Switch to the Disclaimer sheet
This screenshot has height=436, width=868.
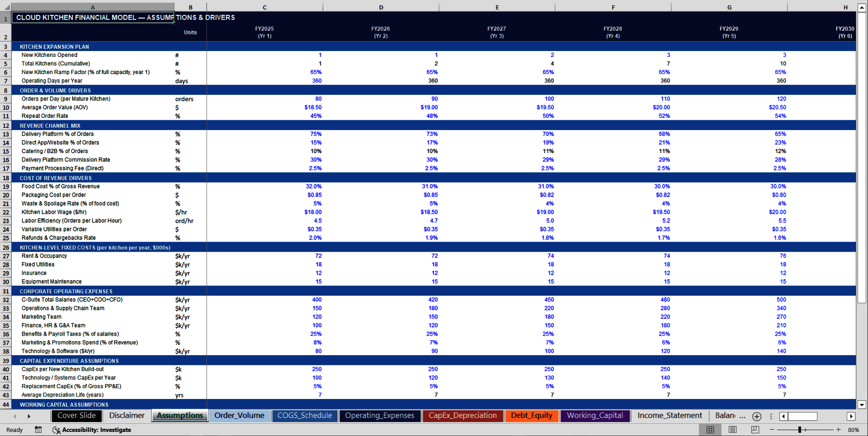point(127,416)
